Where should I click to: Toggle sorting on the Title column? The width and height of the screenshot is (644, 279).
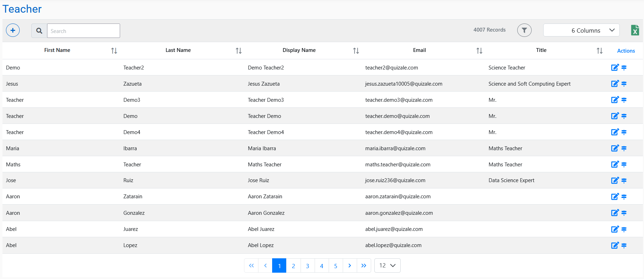[x=600, y=51]
